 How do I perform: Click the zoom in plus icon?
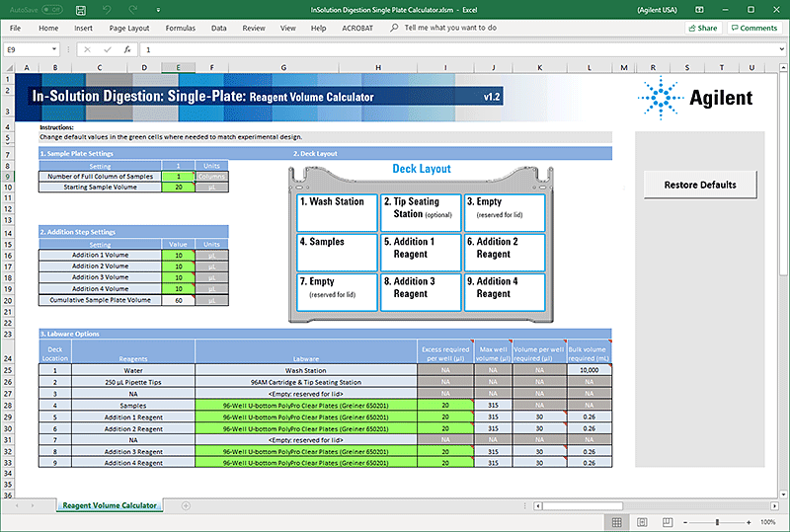pyautogui.click(x=748, y=521)
